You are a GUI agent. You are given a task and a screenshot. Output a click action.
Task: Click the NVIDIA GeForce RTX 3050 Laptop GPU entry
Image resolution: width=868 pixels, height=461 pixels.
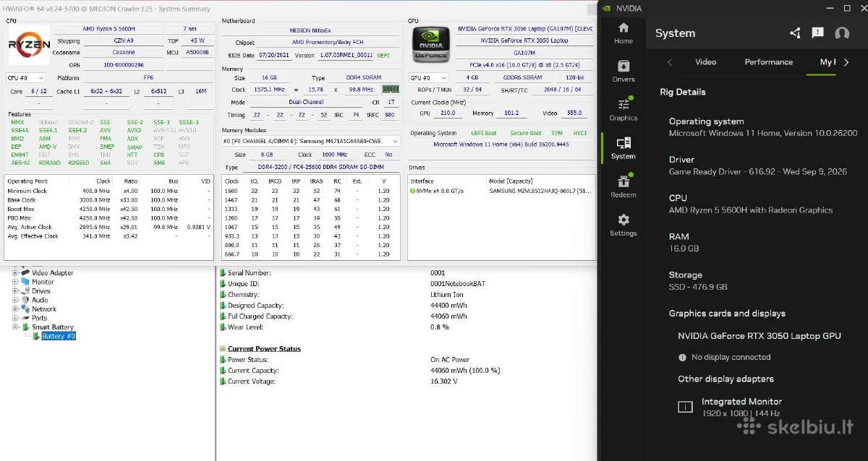pyautogui.click(x=759, y=336)
